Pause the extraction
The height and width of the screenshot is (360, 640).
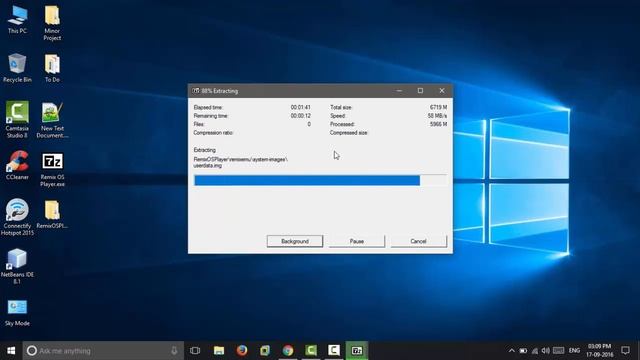357,241
